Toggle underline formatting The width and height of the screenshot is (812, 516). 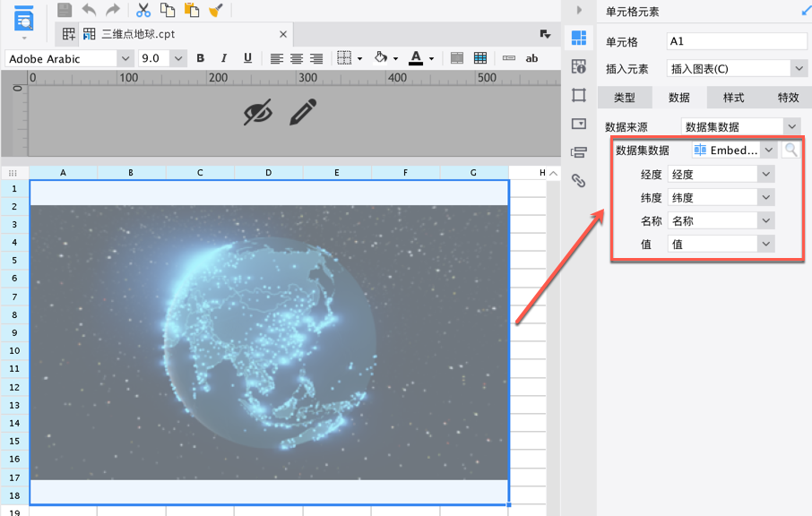click(247, 58)
